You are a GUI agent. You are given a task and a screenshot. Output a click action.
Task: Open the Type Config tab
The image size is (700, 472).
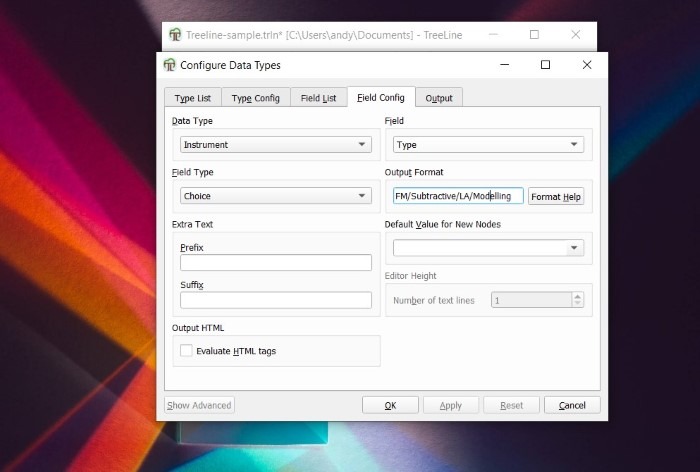pyautogui.click(x=255, y=98)
